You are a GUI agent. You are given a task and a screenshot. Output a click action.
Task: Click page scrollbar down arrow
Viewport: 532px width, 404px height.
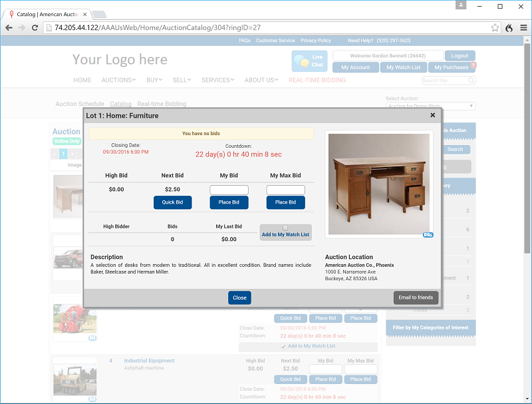pos(527,399)
